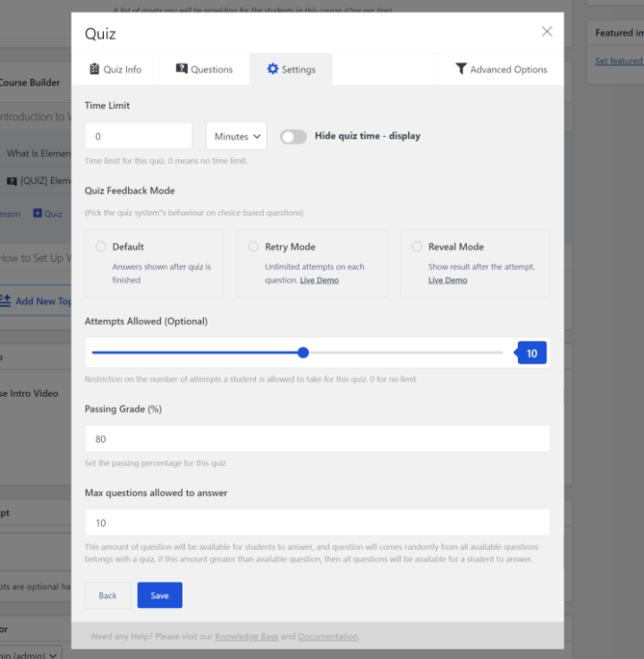Save the quiz settings
644x659 pixels.
(160, 596)
